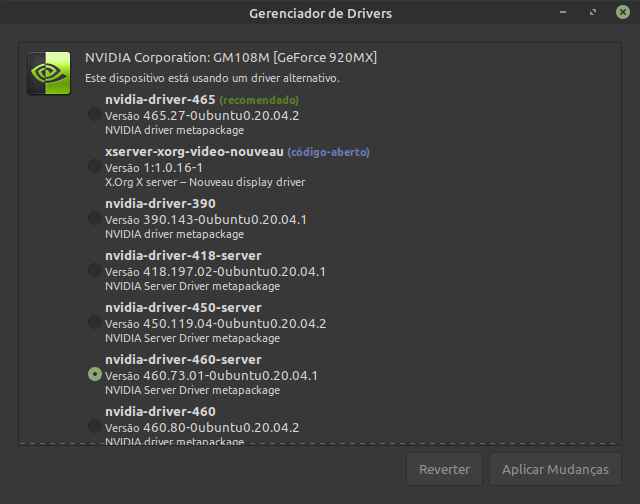640x504 pixels.
Task: Click the green 'recomendado' label
Action: pyautogui.click(x=259, y=100)
